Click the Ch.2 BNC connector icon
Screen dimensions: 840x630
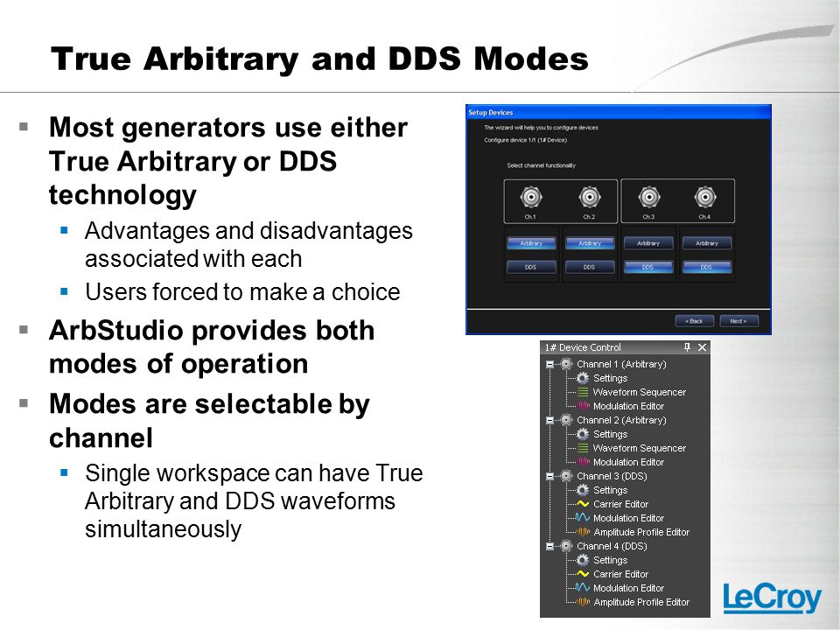click(589, 197)
